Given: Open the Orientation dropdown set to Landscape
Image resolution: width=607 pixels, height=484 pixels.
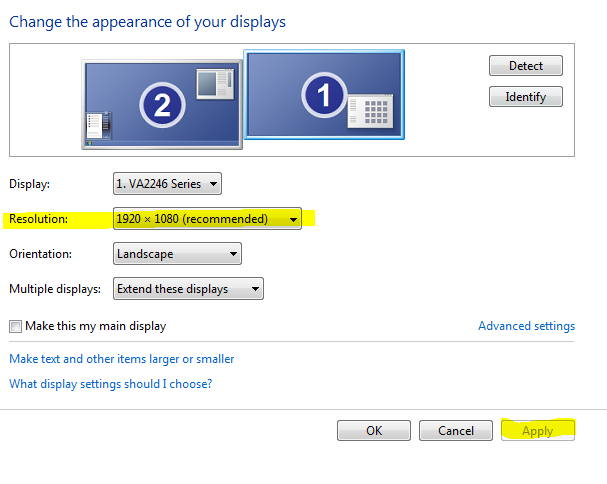Looking at the screenshot, I should [x=177, y=254].
